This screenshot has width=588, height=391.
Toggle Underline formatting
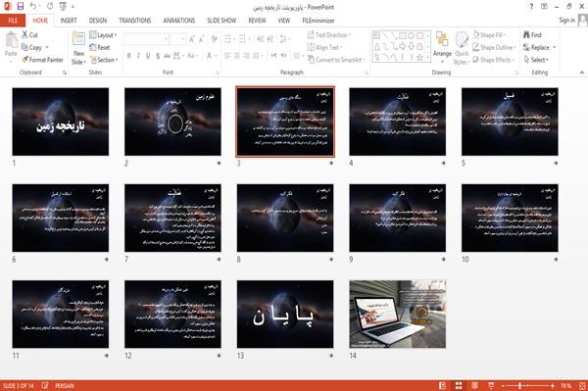(148, 56)
